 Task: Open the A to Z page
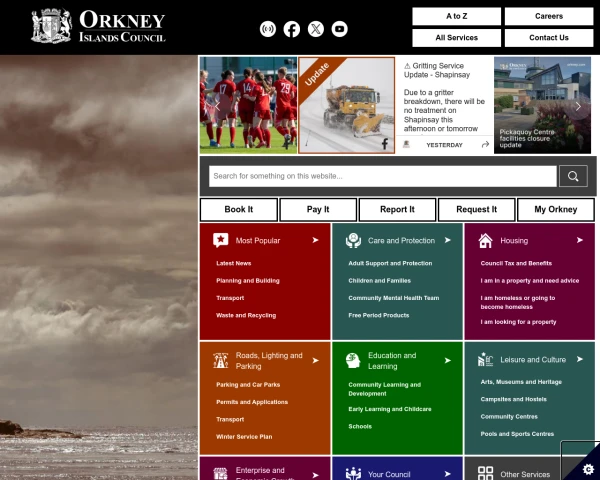(457, 16)
